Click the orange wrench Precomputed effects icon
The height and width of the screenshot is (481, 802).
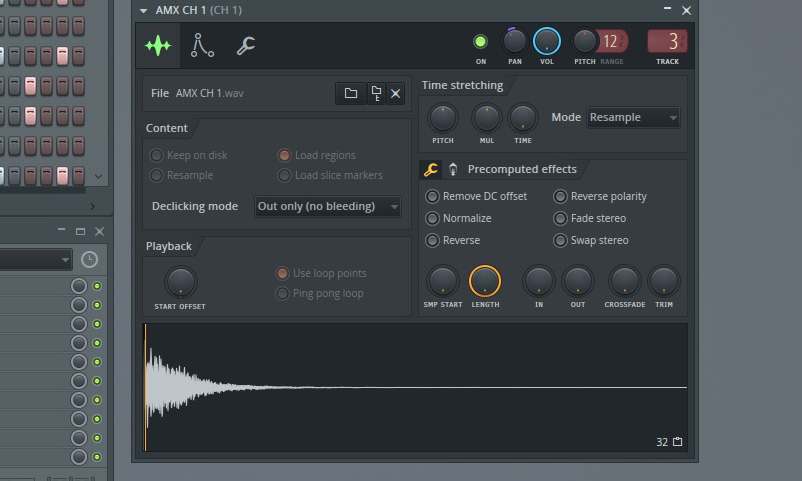(431, 169)
